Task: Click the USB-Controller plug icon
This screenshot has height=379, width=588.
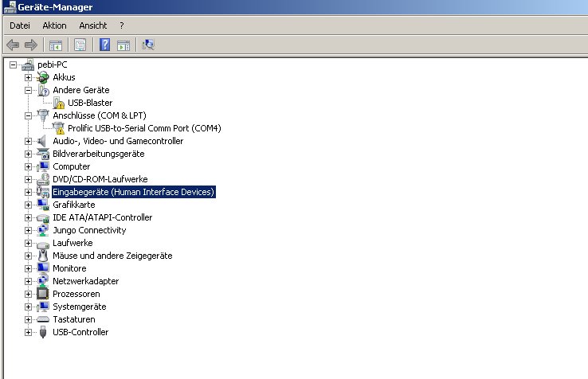Action: click(43, 332)
